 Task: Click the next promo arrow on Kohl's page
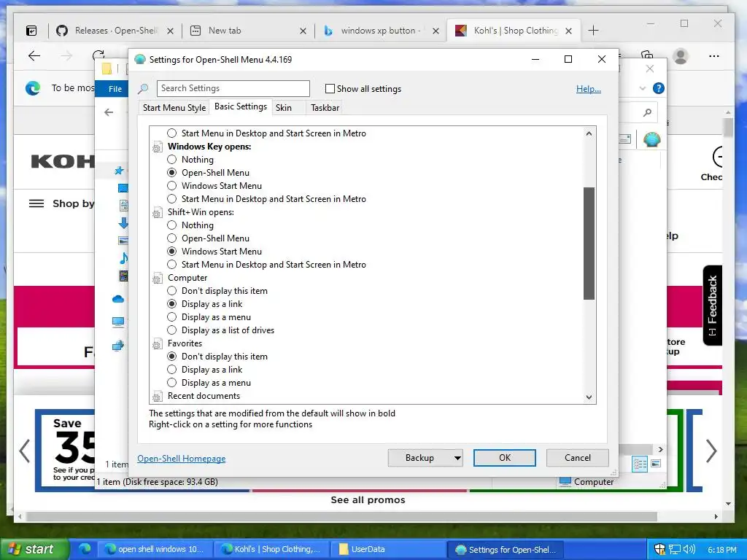click(711, 451)
